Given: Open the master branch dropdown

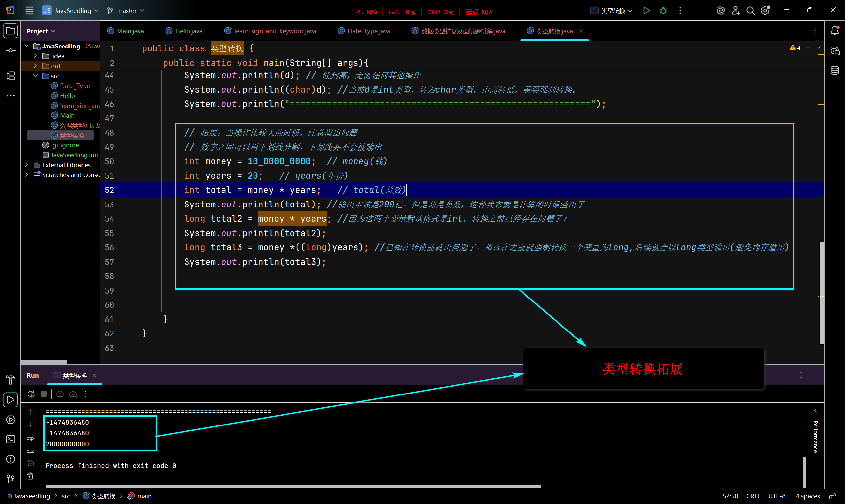Looking at the screenshot, I should [125, 11].
